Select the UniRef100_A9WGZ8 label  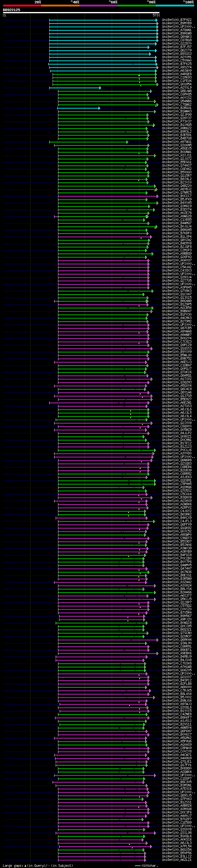pos(177,216)
